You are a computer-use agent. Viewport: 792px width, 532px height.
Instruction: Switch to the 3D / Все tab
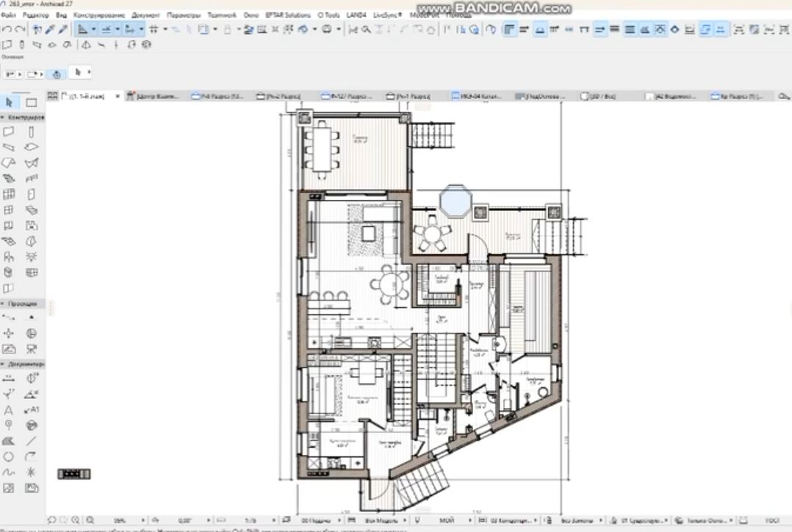click(599, 96)
